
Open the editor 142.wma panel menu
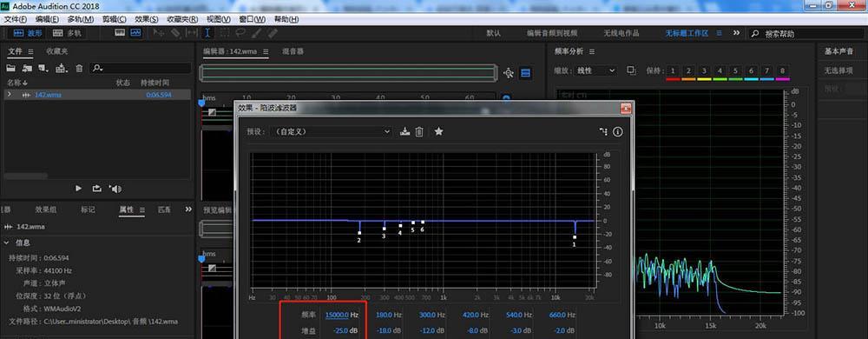266,51
